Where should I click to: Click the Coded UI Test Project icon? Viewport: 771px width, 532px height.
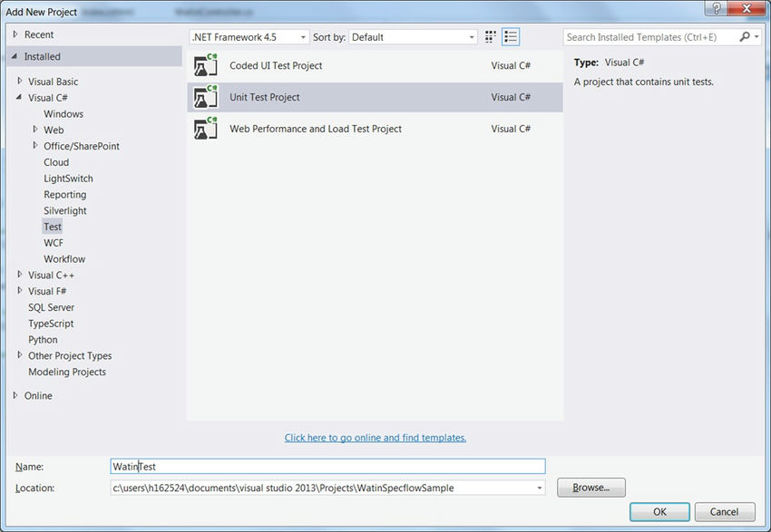(x=204, y=65)
